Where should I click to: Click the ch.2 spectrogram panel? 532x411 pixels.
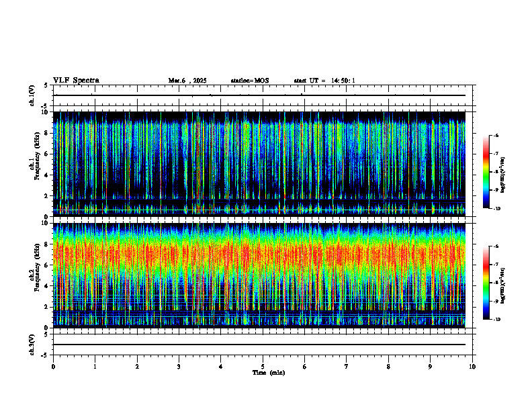tap(259, 275)
